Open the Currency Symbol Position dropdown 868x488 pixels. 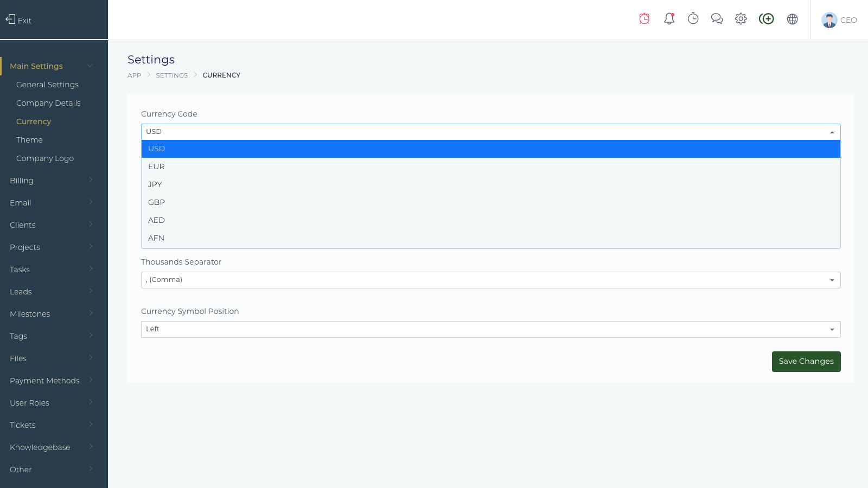coord(490,329)
